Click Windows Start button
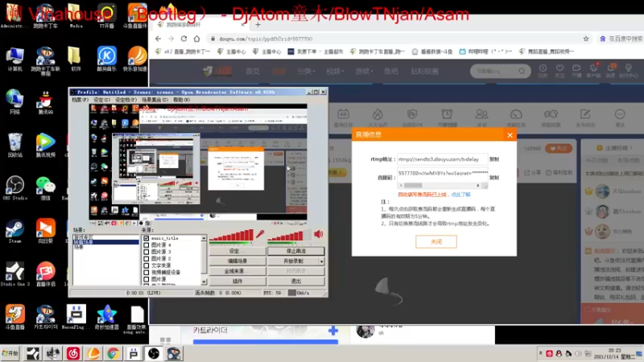644x362 pixels. pyautogui.click(x=10, y=353)
